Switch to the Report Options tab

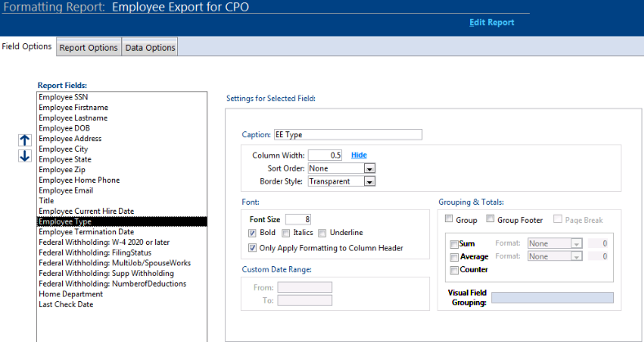click(89, 47)
